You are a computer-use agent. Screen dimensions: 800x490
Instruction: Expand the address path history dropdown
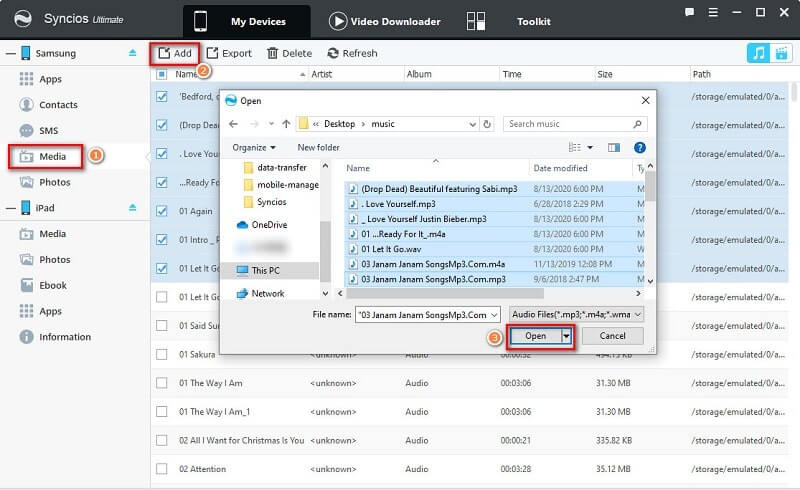pos(472,124)
